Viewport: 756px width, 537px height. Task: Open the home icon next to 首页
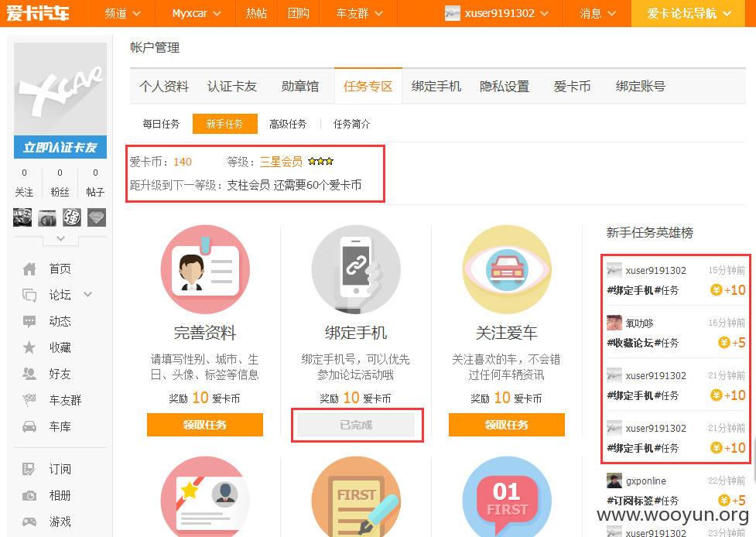(x=29, y=269)
